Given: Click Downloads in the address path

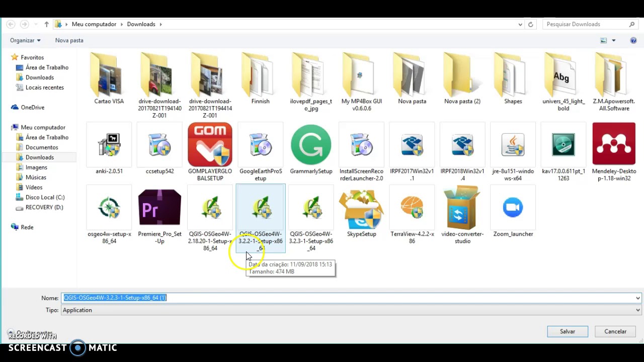Looking at the screenshot, I should click(141, 24).
